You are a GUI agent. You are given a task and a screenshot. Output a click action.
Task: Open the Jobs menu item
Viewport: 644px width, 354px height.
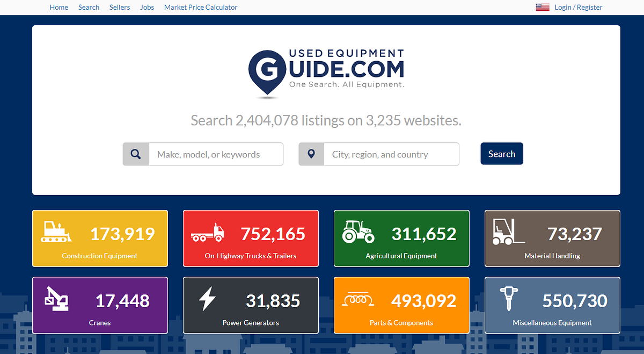[x=147, y=7]
